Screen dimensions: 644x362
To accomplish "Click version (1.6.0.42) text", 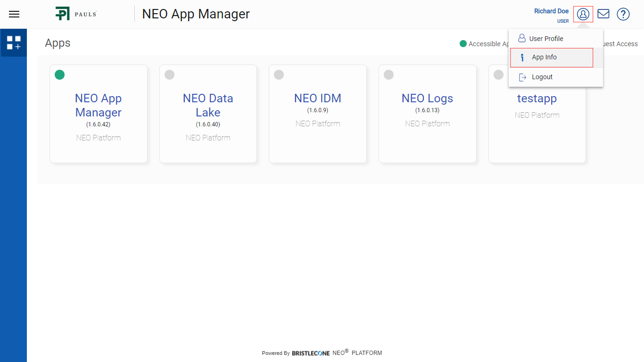I will tap(99, 124).
